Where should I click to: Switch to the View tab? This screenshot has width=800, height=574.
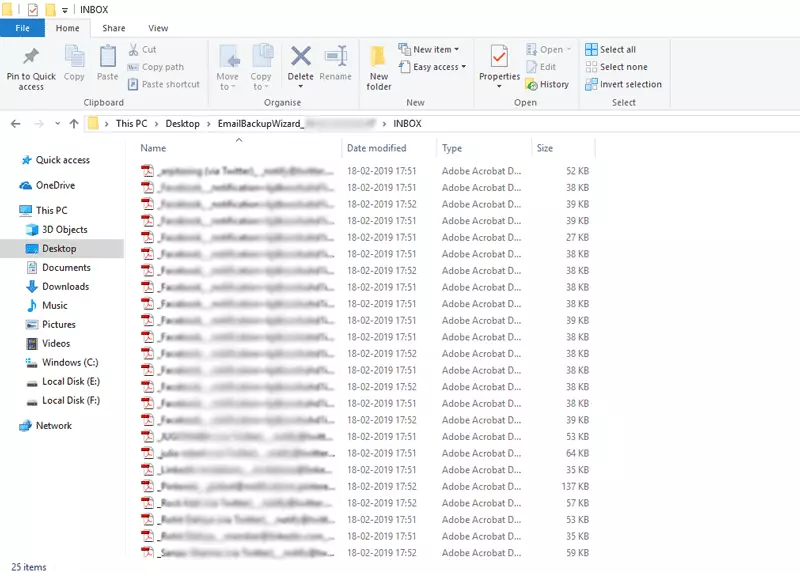point(158,28)
